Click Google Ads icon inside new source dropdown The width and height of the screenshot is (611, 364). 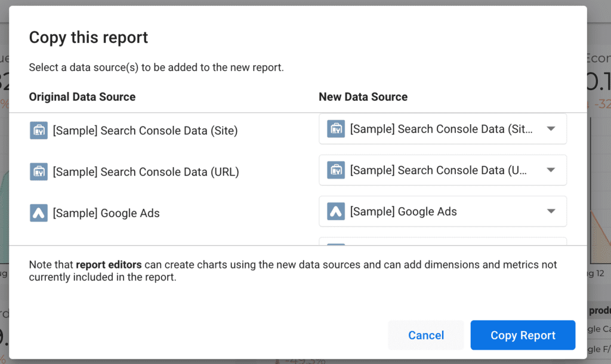click(336, 212)
